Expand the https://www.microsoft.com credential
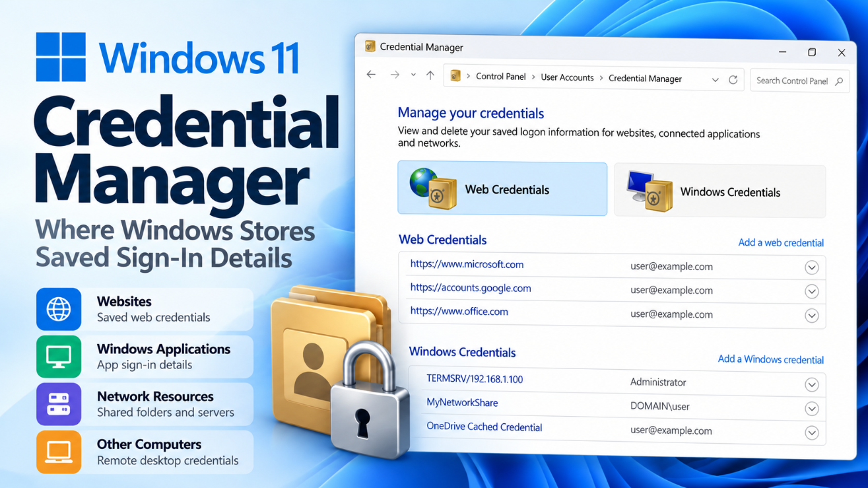This screenshot has height=488, width=868. click(812, 267)
